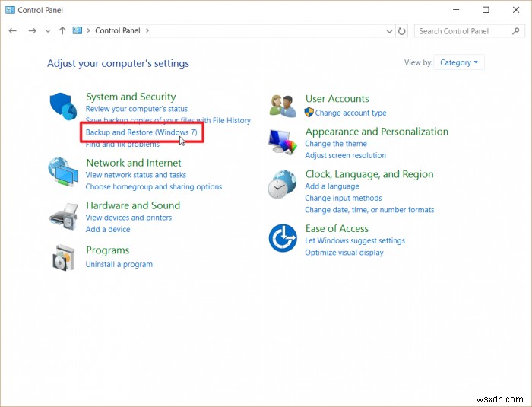The image size is (532, 407).
Task: Maximize the Control Panel window
Action: pyautogui.click(x=486, y=10)
